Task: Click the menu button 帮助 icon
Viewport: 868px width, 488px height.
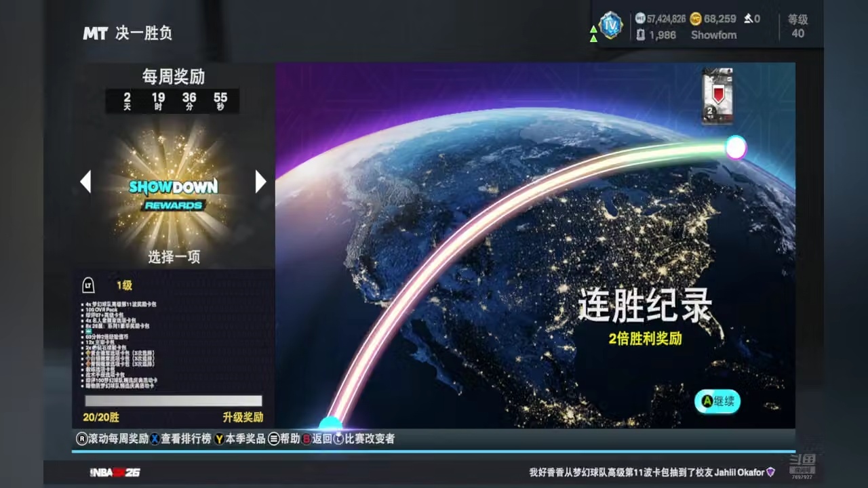Action: pyautogui.click(x=274, y=439)
